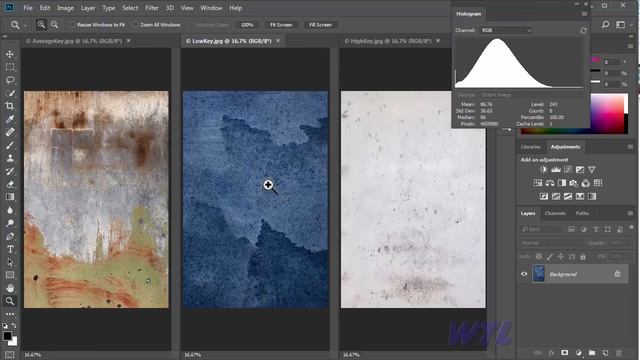Screen dimensions: 640x360
Task: Toggle Lock transparent pixels in Layers
Action: (539, 256)
